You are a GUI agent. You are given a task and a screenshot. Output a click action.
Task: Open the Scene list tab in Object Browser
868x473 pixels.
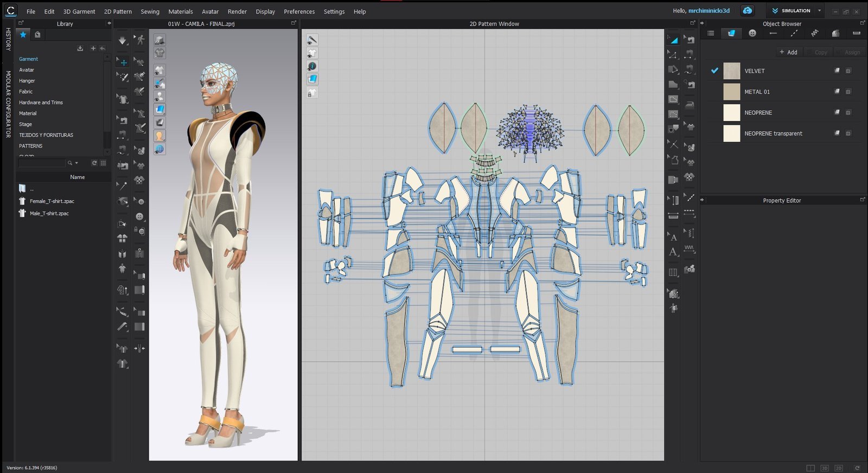pos(711,33)
